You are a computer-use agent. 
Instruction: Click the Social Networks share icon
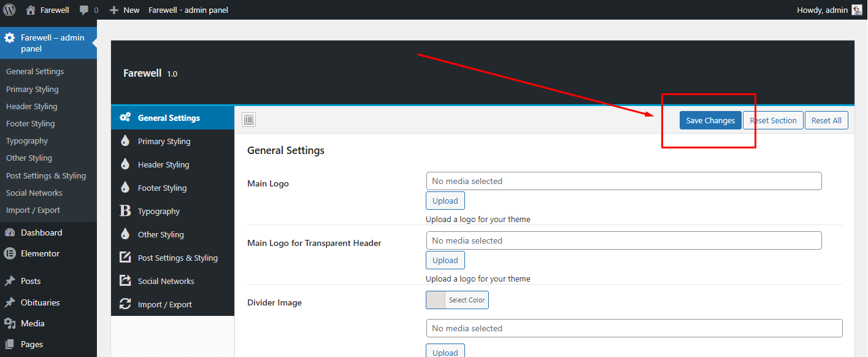[125, 281]
